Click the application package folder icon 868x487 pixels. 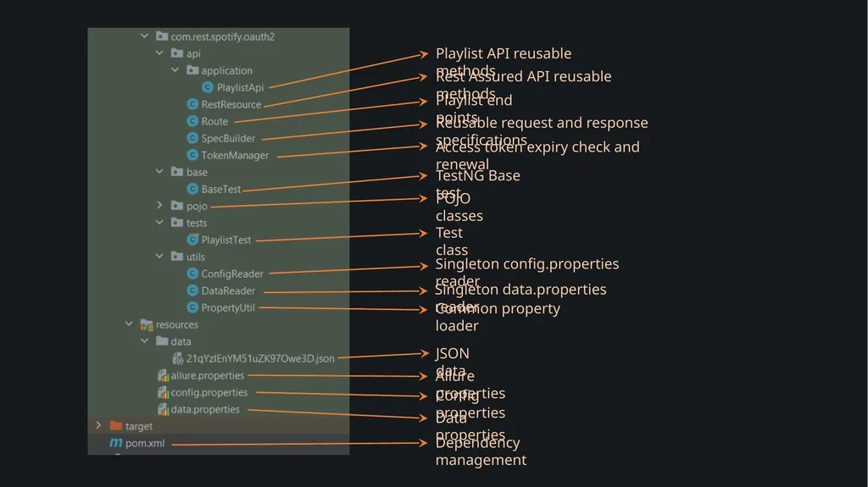[192, 69]
